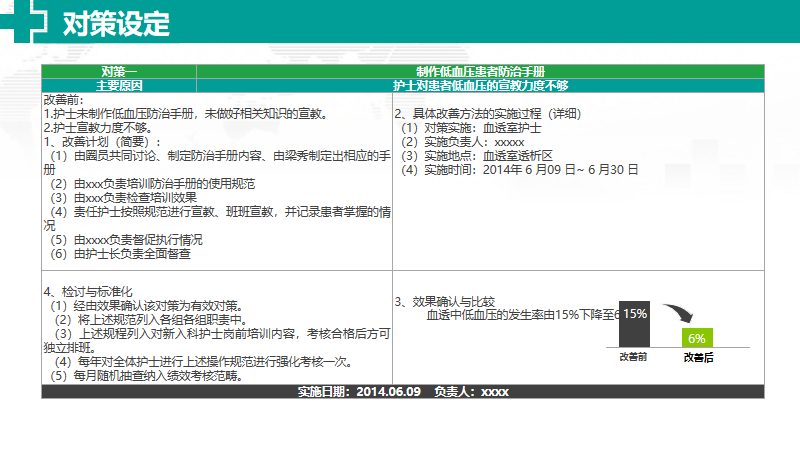Click line 1.护士未制作低血压防治手册
This screenshot has width=800, height=450.
tap(186, 114)
